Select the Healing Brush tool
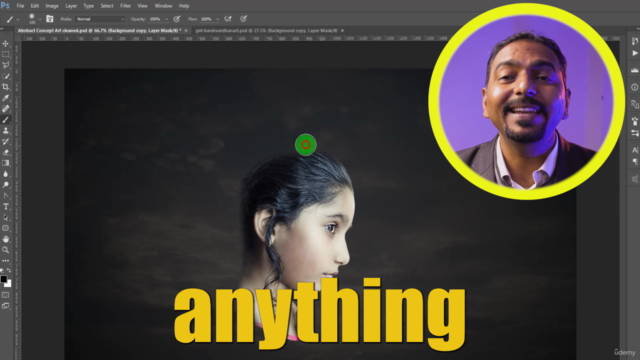Image resolution: width=640 pixels, height=360 pixels. [5, 109]
